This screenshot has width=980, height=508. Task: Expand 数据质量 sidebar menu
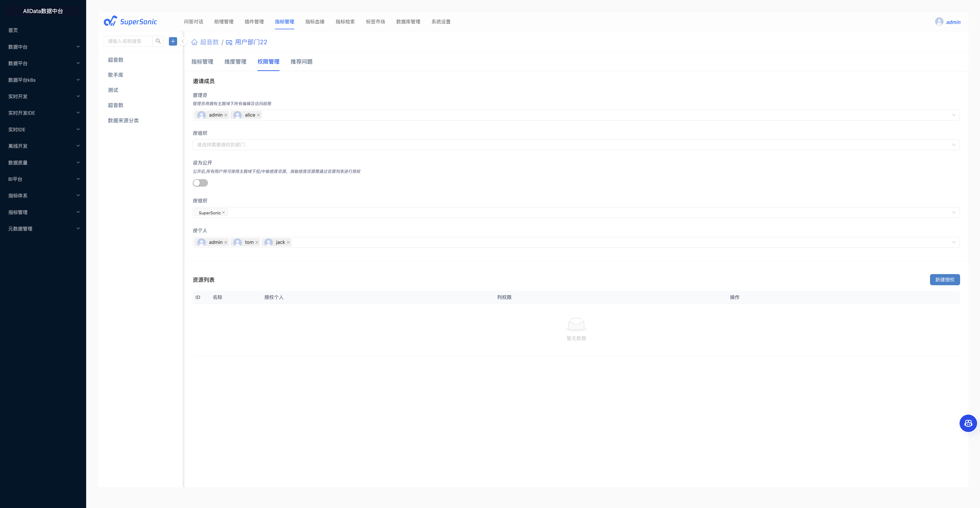[43, 163]
